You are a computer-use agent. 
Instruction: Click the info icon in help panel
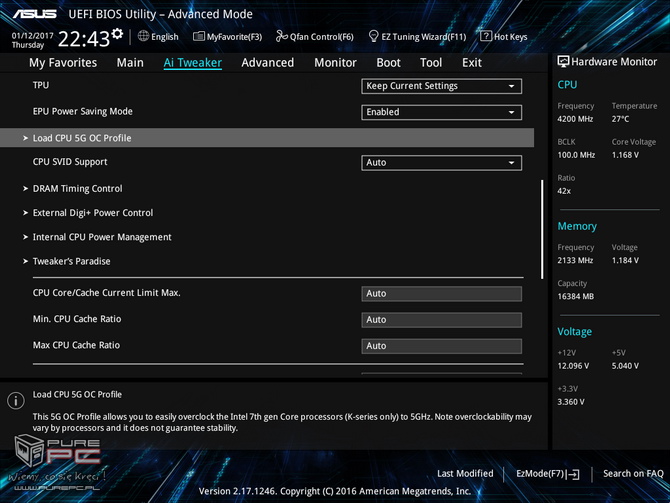click(x=16, y=401)
